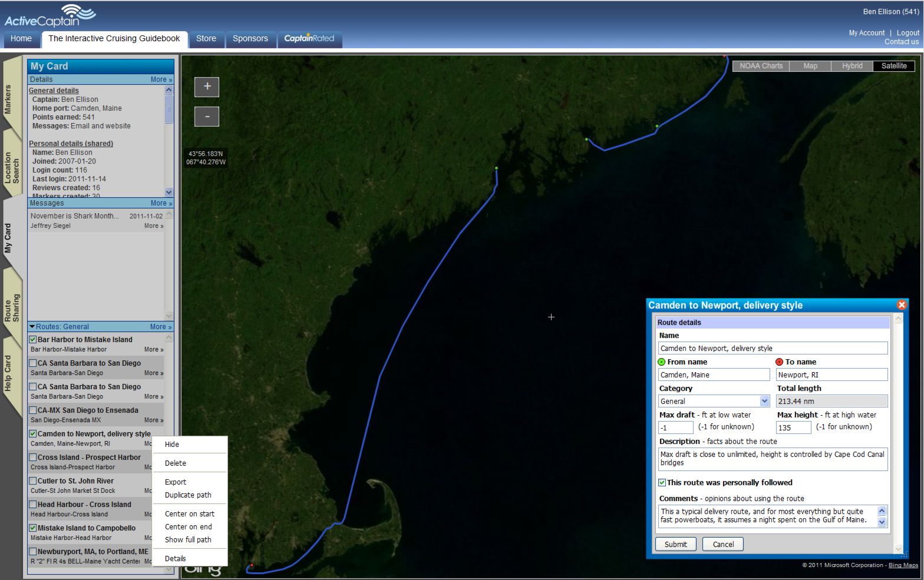
Task: Go to the Home tab
Action: click(21, 39)
